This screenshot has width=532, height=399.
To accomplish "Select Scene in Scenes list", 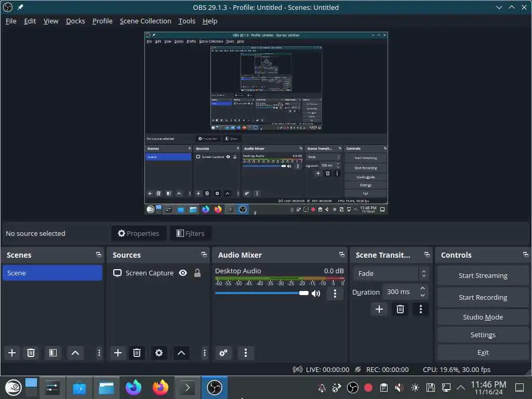I will [52, 273].
